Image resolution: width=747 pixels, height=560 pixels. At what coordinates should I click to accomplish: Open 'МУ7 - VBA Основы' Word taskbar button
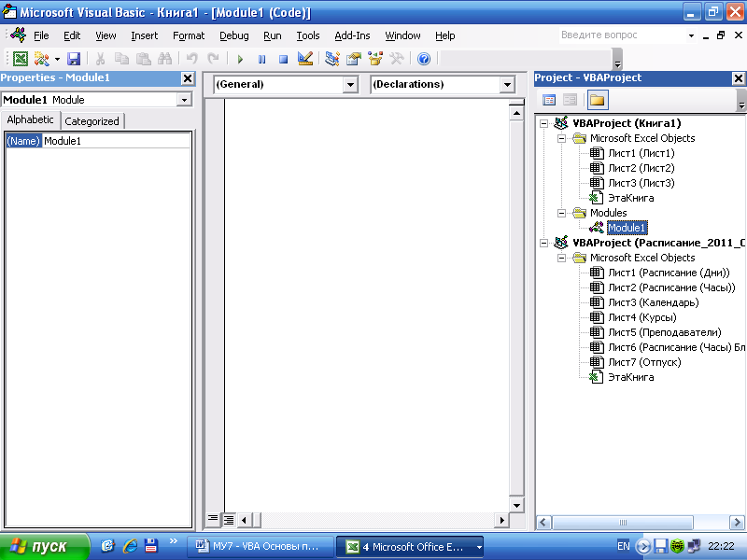[x=261, y=547]
